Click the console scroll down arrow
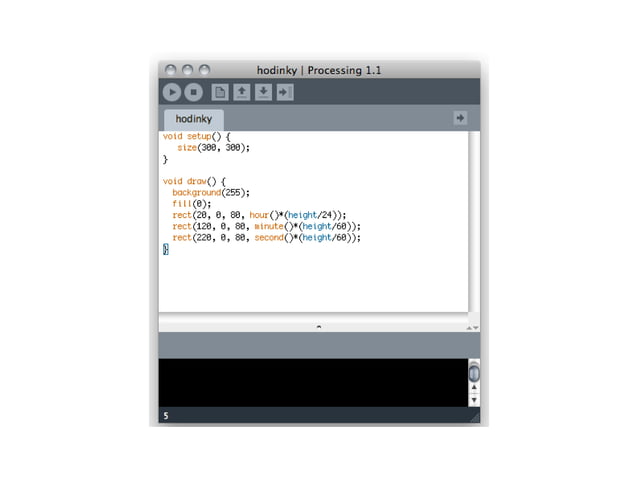 coord(474,400)
